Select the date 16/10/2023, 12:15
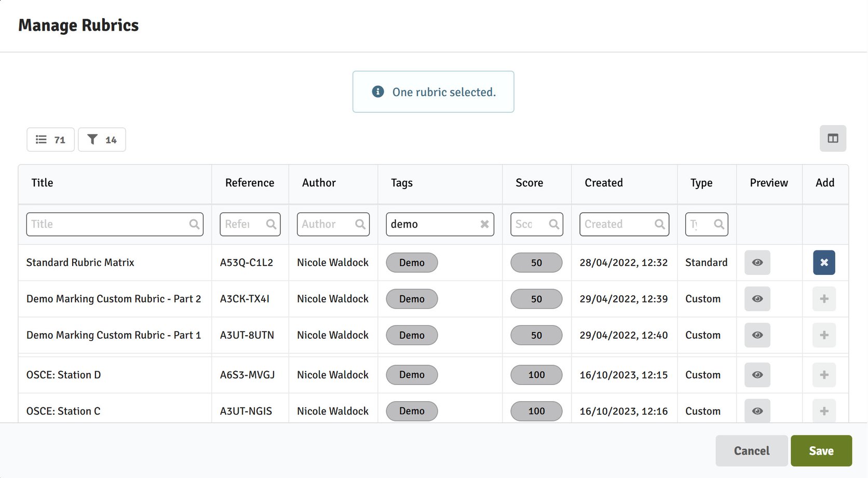This screenshot has width=868, height=478. (x=623, y=375)
